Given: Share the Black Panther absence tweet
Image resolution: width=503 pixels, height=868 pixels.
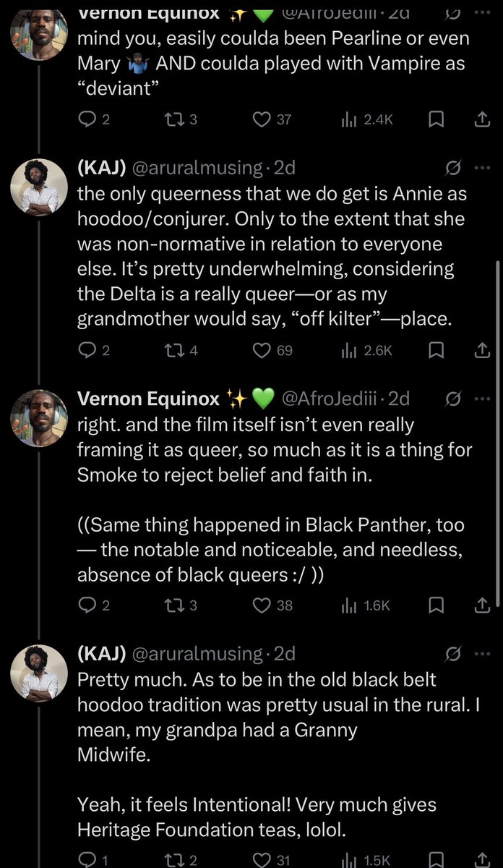Looking at the screenshot, I should (x=482, y=605).
